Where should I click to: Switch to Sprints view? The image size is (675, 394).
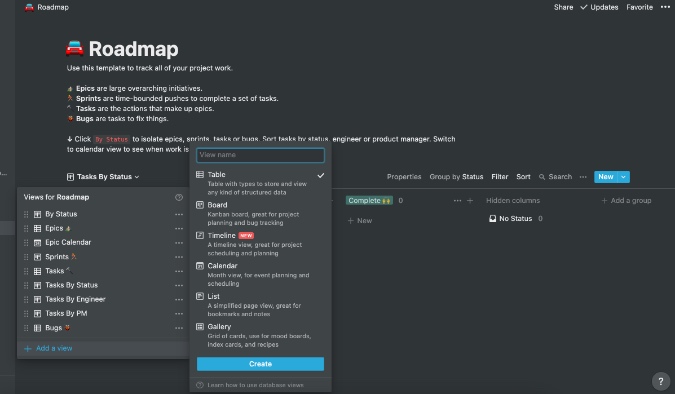pos(60,257)
